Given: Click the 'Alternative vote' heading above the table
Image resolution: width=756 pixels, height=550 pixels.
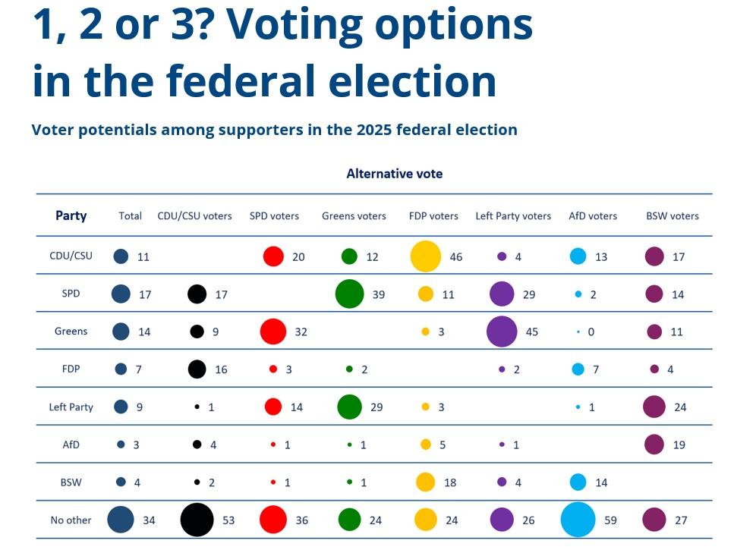Looking at the screenshot, I should (x=394, y=174).
